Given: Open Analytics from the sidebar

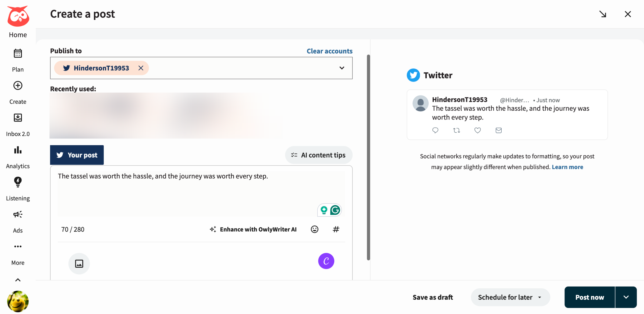Looking at the screenshot, I should [x=18, y=150].
